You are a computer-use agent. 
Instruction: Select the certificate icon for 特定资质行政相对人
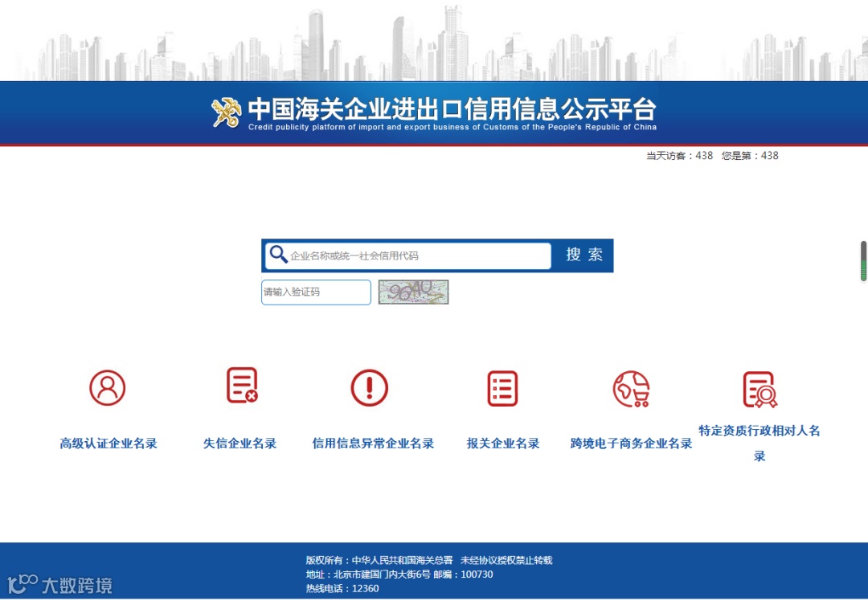click(759, 390)
